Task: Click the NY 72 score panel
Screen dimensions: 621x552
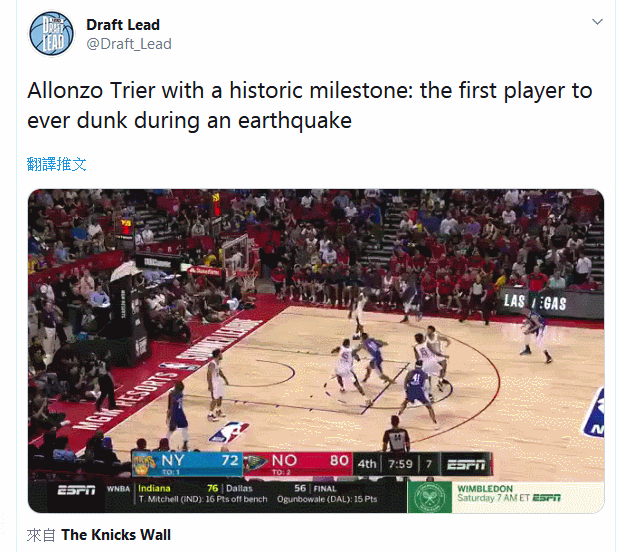Action: coord(187,463)
